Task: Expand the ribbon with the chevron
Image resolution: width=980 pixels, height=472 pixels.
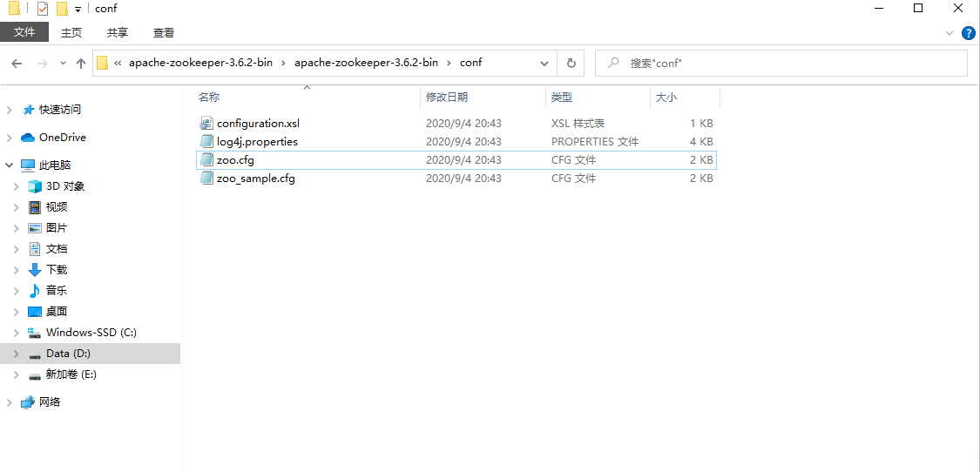Action: (x=948, y=32)
